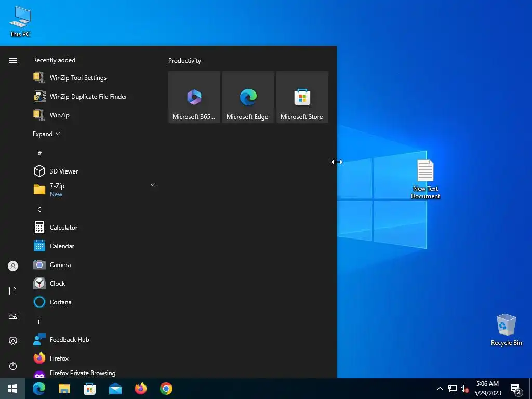The height and width of the screenshot is (399, 532).
Task: Open Microsoft Store from taskbar
Action: click(89, 389)
